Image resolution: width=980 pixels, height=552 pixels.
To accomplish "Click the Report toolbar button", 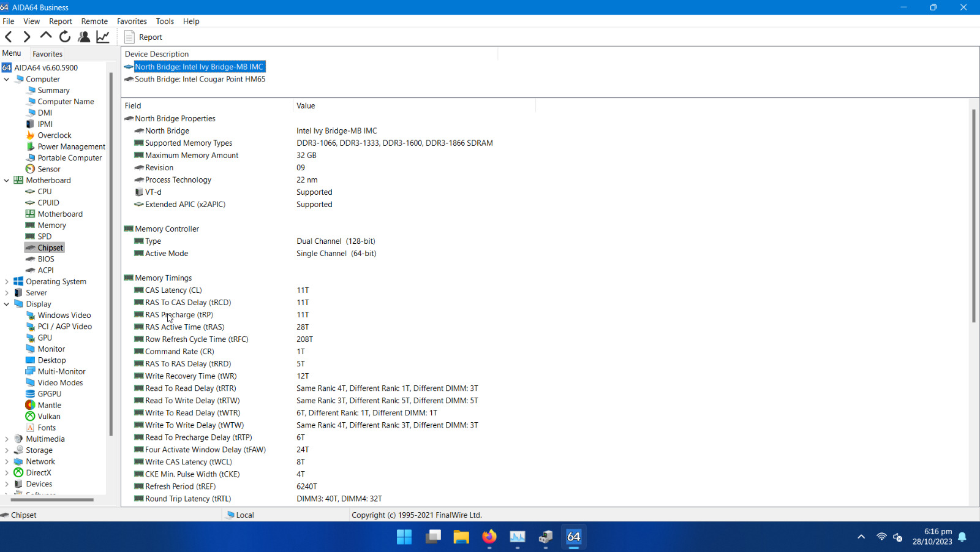I will pyautogui.click(x=143, y=37).
